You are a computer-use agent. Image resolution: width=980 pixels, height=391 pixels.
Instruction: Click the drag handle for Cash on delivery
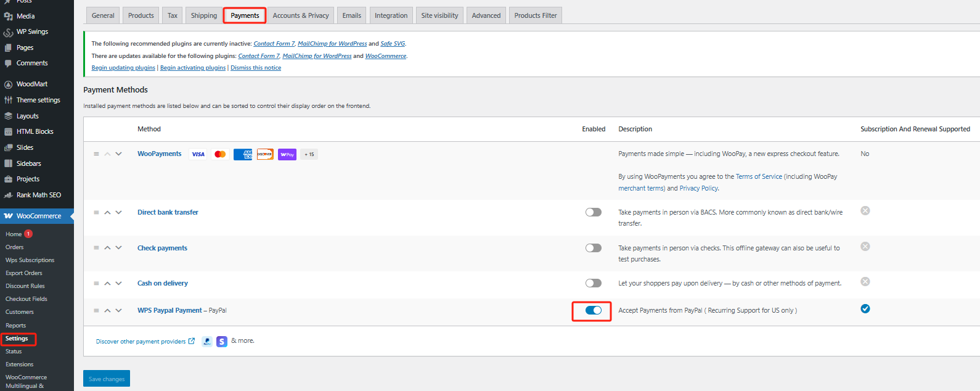(x=96, y=283)
